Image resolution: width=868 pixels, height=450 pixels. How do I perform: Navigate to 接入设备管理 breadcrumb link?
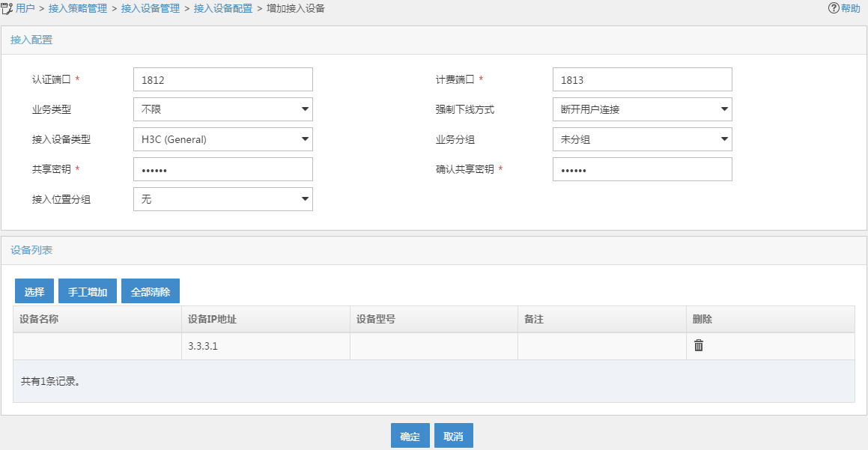click(150, 8)
